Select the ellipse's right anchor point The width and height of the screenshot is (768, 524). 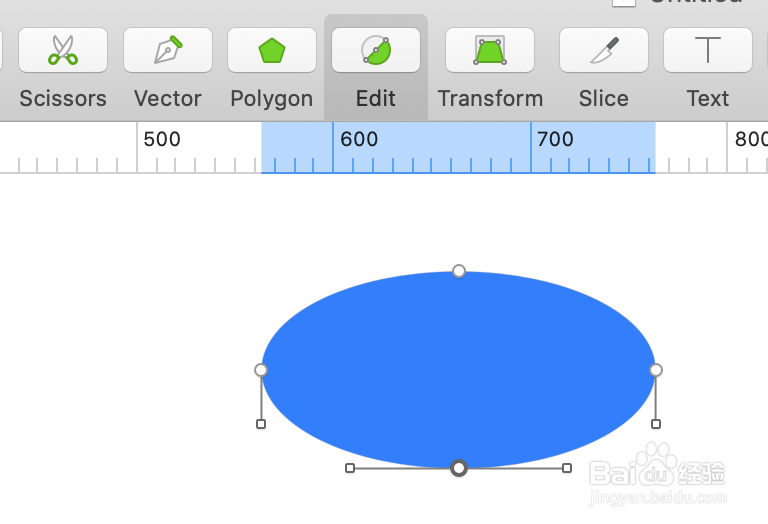click(656, 370)
